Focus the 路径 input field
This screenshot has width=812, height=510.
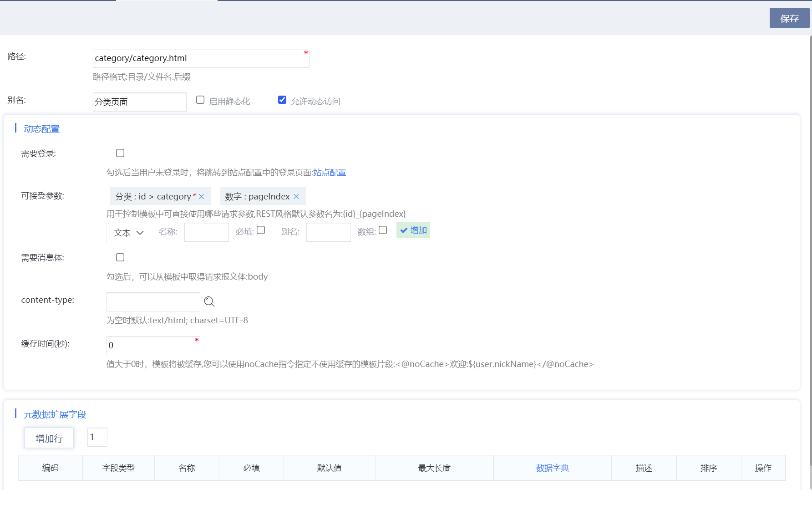tap(198, 58)
